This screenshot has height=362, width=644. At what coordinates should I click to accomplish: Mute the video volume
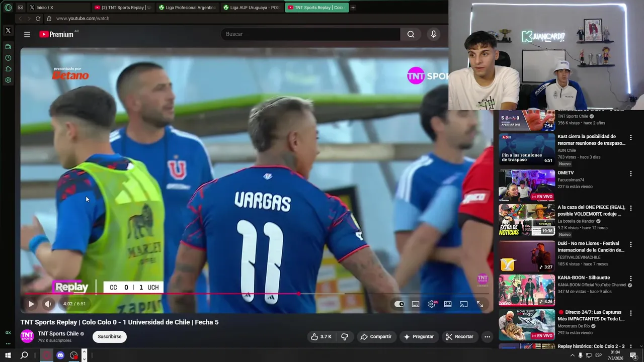[x=48, y=304]
